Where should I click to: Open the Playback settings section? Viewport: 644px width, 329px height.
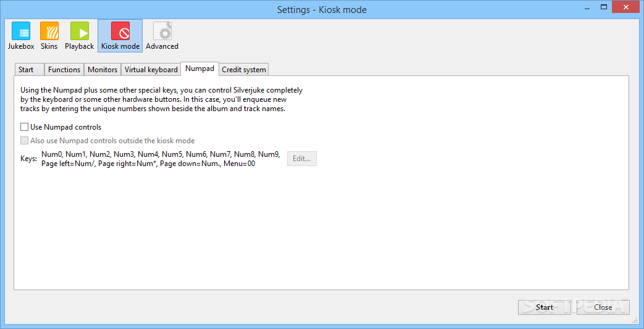tap(79, 36)
